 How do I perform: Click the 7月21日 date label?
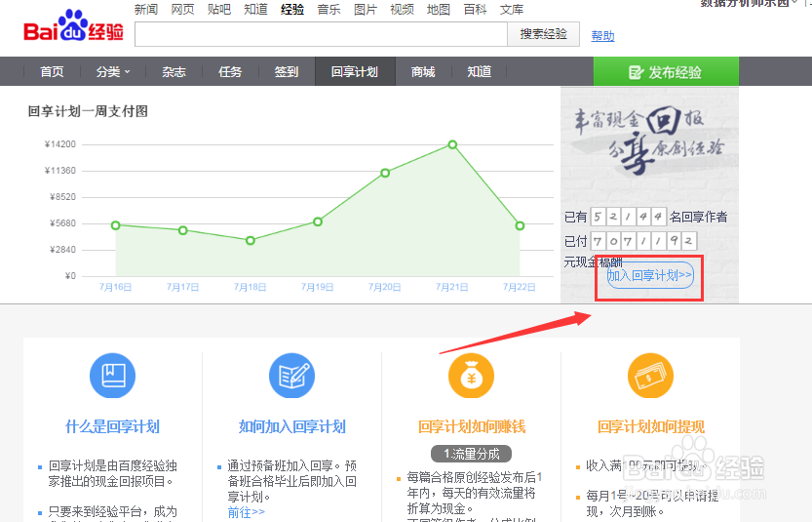[x=452, y=287]
